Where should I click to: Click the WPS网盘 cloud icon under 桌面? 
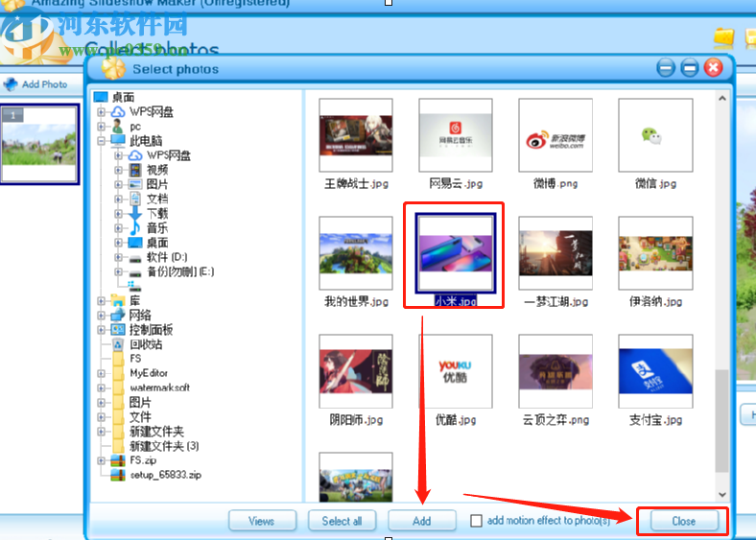click(118, 112)
